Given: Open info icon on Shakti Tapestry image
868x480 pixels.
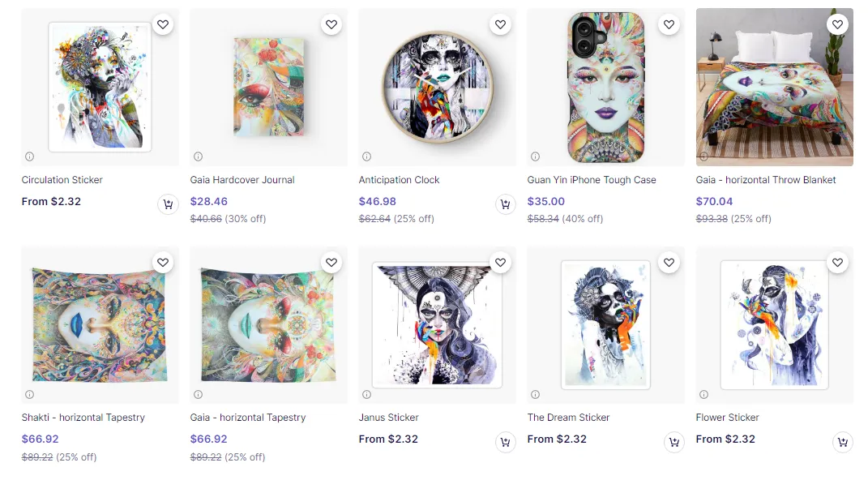Looking at the screenshot, I should 29,394.
